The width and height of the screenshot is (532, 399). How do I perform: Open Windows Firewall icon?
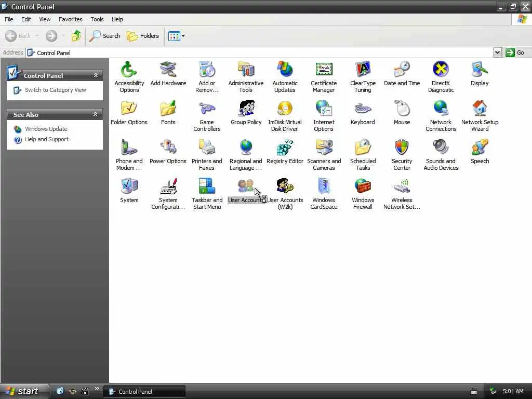[363, 187]
